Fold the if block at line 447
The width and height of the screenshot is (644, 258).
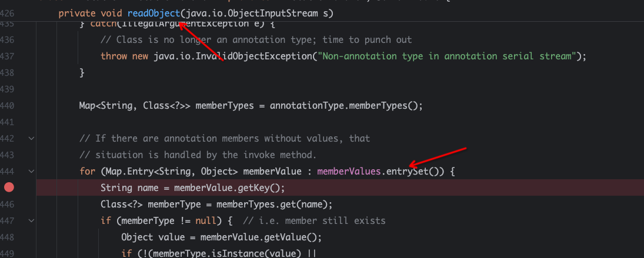31,221
